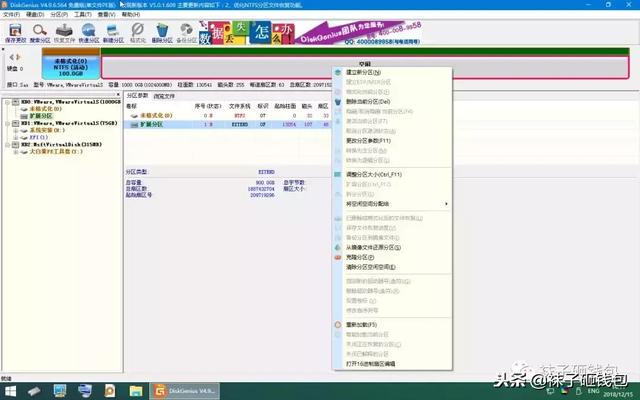640x400 pixels.
Task: Open the 查看(V) menu
Action: pos(107,14)
